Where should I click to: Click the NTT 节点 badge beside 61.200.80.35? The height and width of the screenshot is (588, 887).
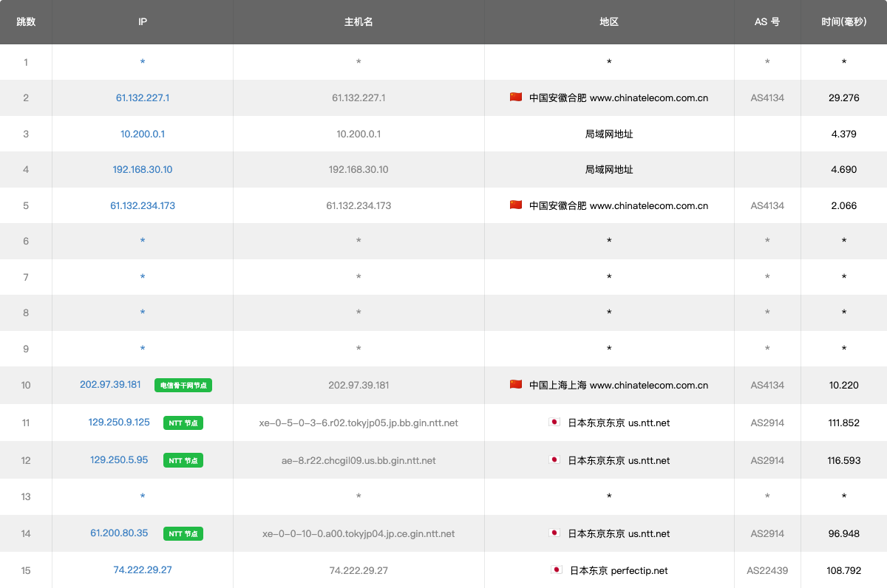click(183, 533)
